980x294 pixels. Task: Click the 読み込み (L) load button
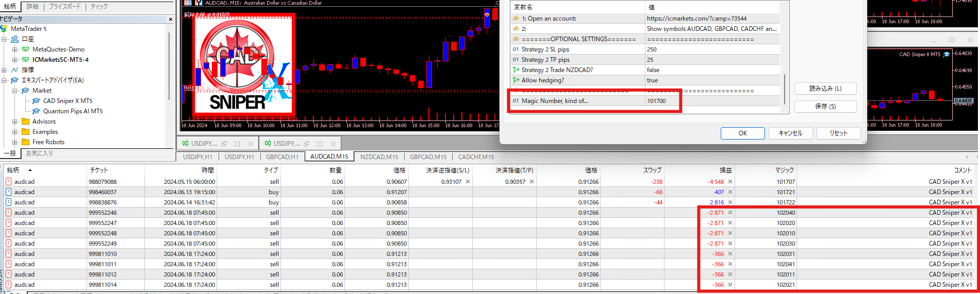click(825, 89)
